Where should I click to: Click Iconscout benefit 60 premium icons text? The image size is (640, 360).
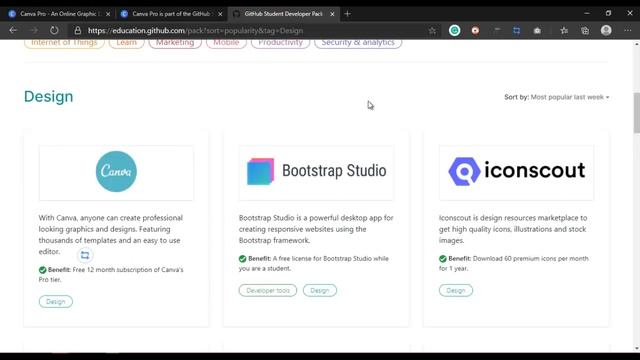[x=513, y=263]
